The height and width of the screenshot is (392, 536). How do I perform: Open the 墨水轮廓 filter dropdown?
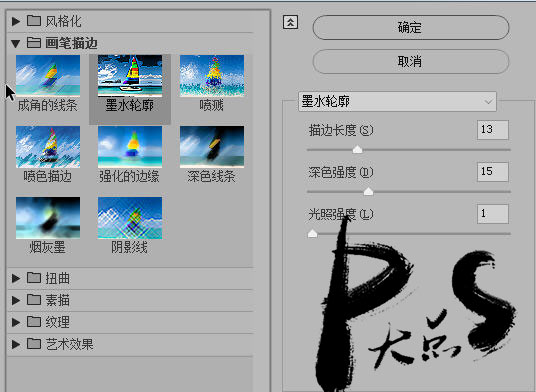[397, 102]
